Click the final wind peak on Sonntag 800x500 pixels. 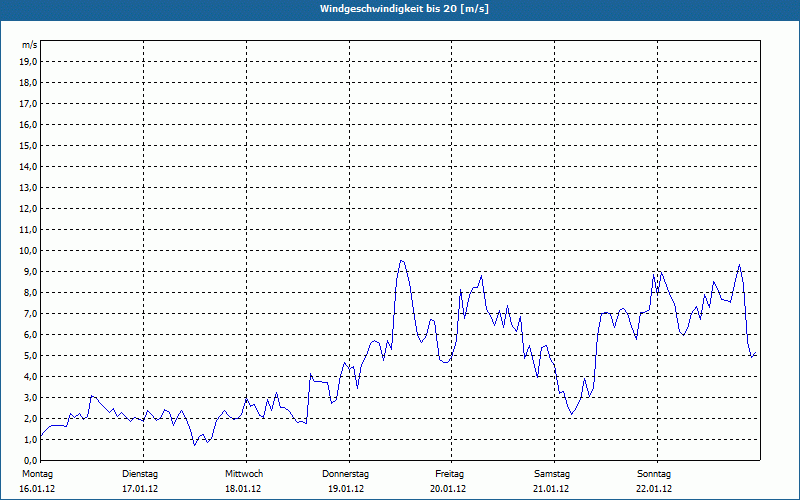[739, 264]
